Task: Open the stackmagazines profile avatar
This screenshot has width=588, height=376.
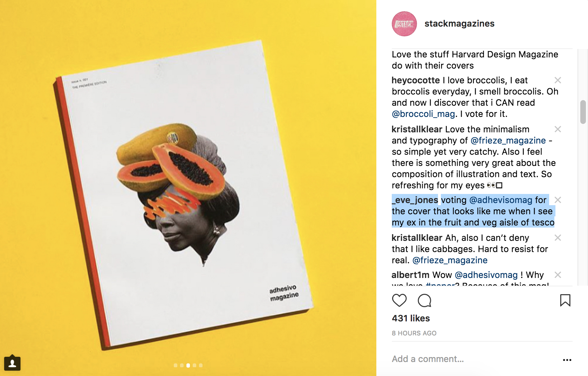Action: [404, 24]
